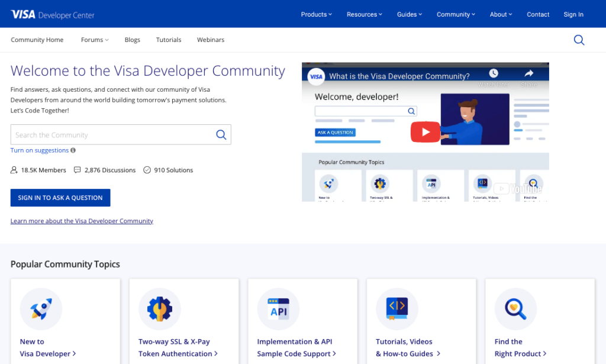The image size is (606, 364).
Task: Click the magnifier in the community search box
Action: 221,134
